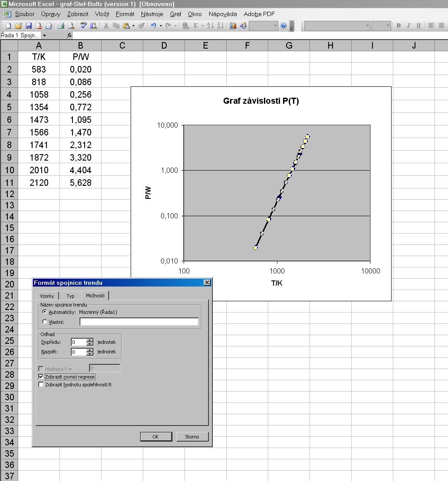Click the Open folder toolbar icon

[x=18, y=26]
